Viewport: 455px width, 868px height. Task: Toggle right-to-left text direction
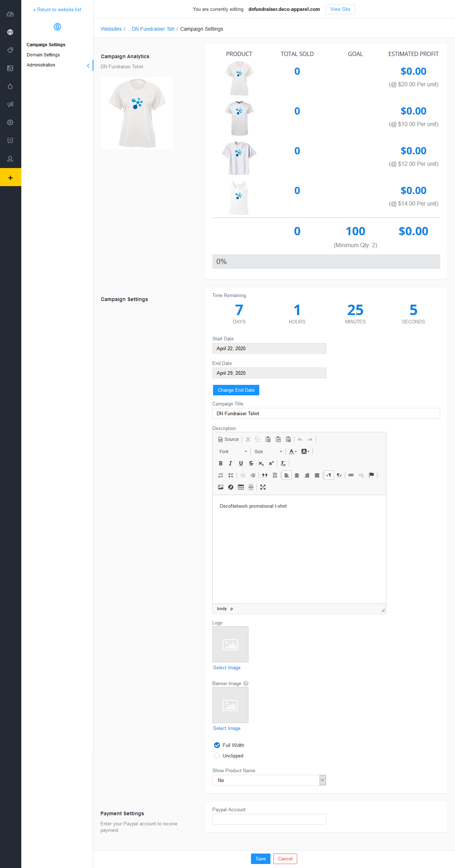339,475
